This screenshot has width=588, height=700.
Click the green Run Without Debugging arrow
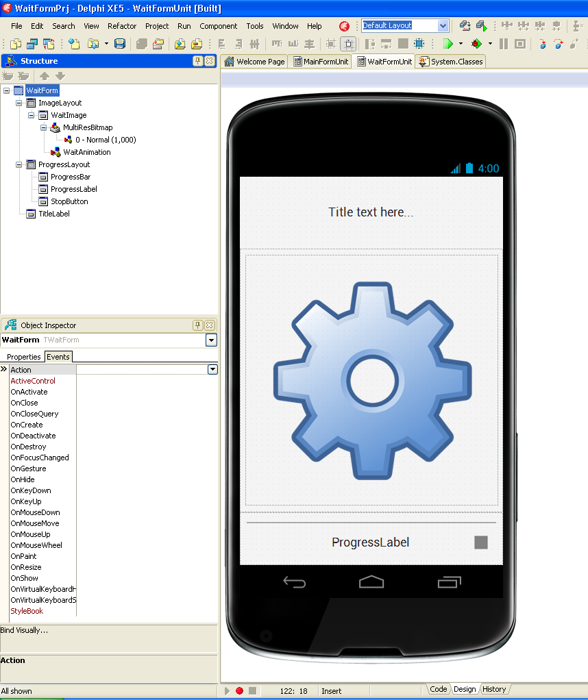448,44
